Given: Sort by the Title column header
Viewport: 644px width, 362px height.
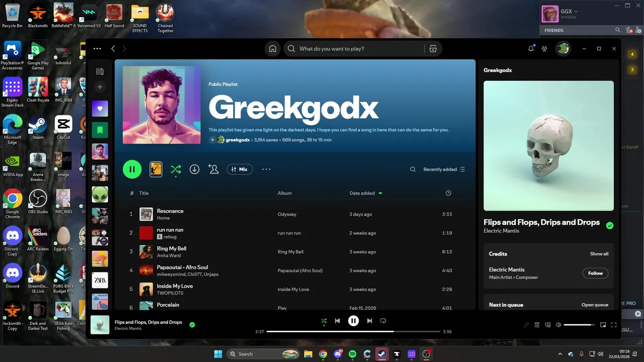Looking at the screenshot, I should tap(144, 193).
